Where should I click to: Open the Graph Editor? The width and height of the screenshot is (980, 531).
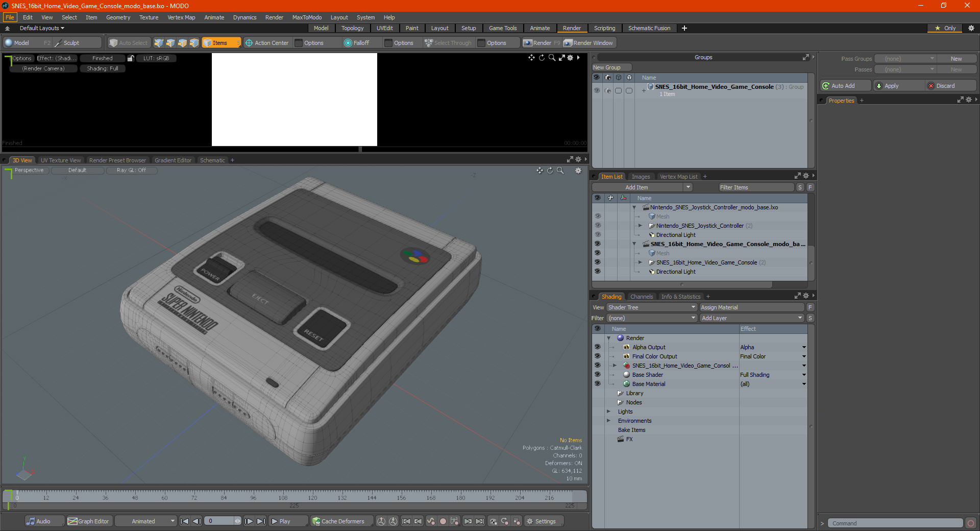89,521
